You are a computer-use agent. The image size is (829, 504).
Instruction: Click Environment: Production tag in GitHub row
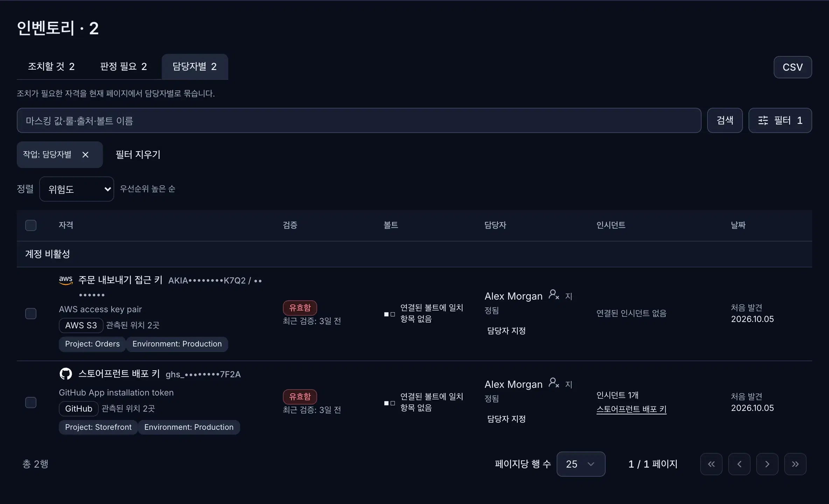tap(189, 427)
